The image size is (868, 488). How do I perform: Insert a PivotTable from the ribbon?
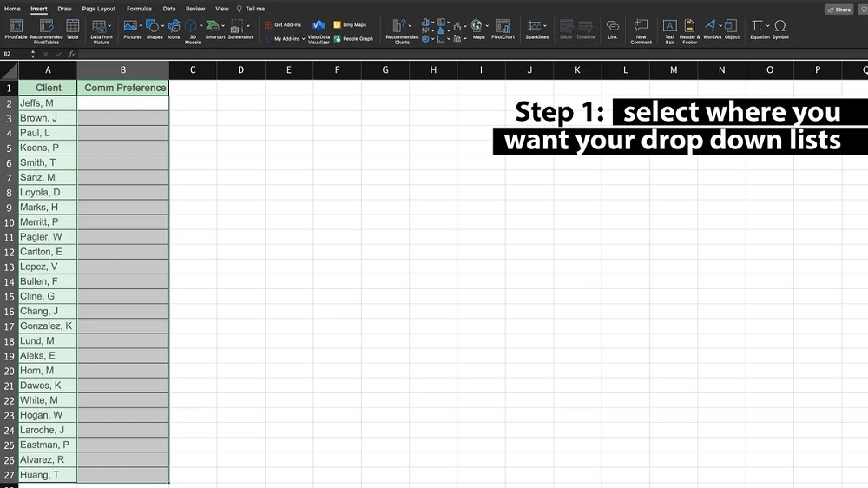point(16,29)
